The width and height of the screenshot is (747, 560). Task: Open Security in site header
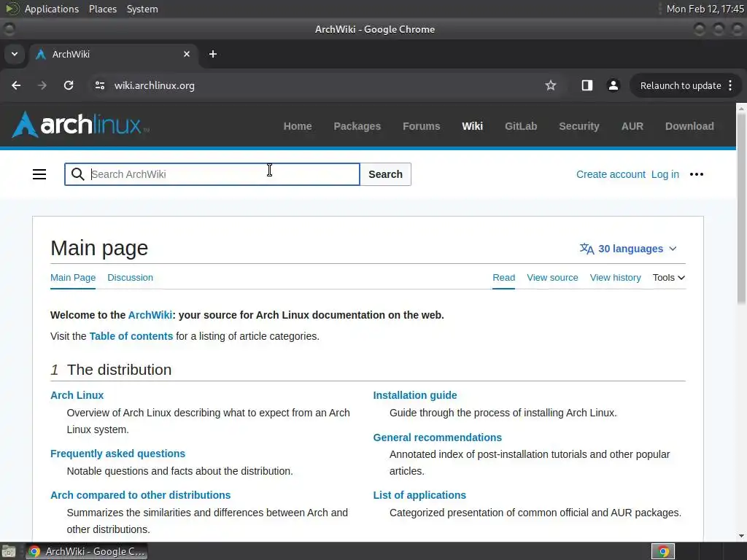click(x=578, y=126)
